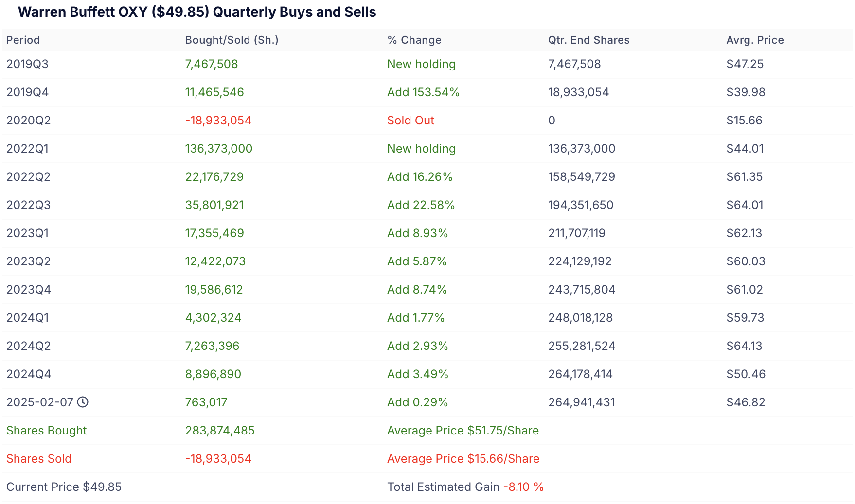This screenshot has height=504, width=855.
Task: Click the Shares Bought summary label
Action: click(46, 431)
